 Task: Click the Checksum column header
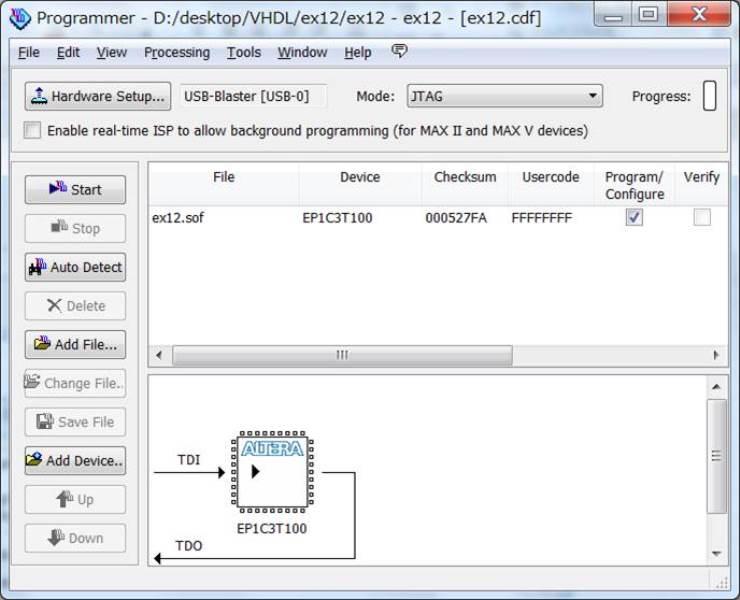(465, 185)
